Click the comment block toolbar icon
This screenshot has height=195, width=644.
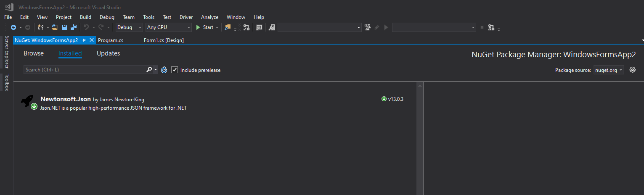click(259, 27)
